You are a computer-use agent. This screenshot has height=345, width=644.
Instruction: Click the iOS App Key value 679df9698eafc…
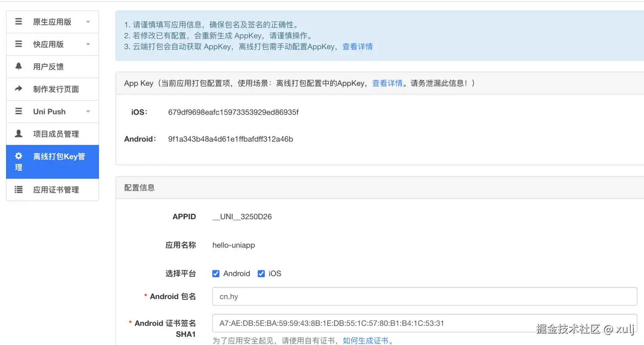tap(233, 112)
